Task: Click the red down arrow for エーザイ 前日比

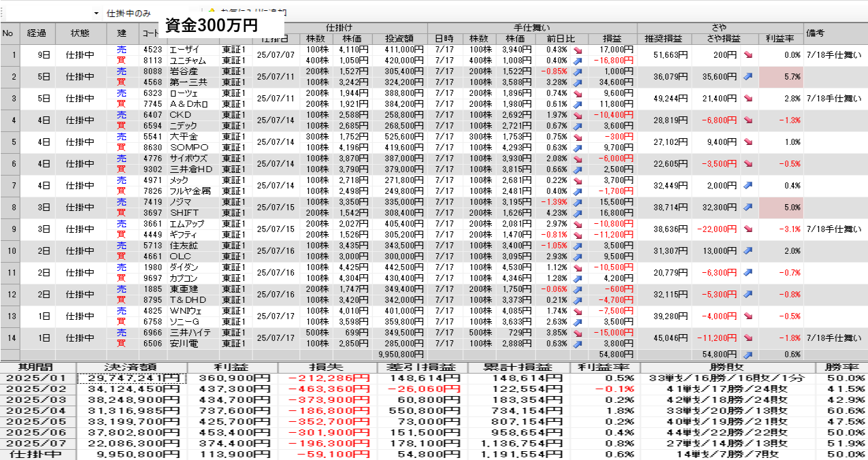Action: click(578, 50)
